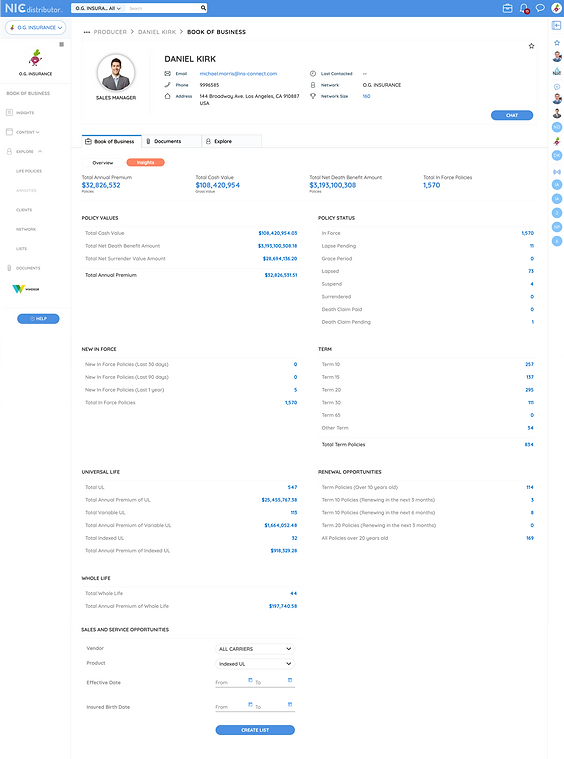The image size is (564, 759).
Task: Open Clients in left sidebar
Action: pos(24,210)
